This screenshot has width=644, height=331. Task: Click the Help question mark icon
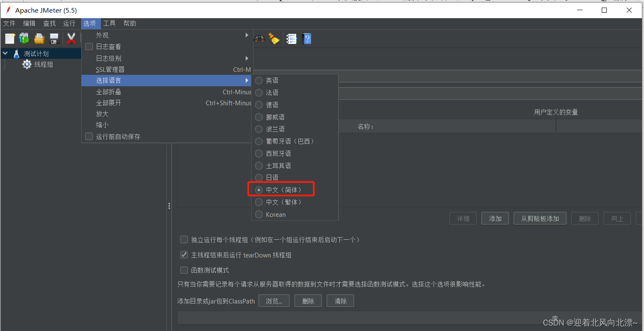click(x=307, y=39)
